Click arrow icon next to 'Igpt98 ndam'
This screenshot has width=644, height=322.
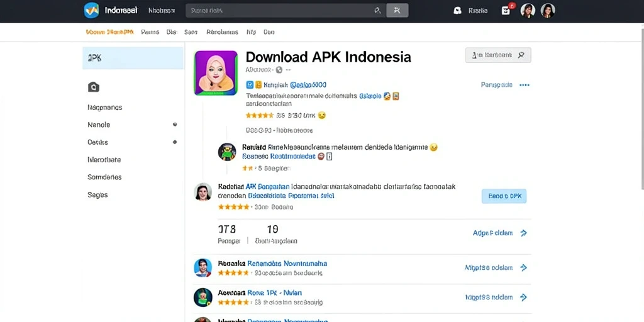[524, 297]
